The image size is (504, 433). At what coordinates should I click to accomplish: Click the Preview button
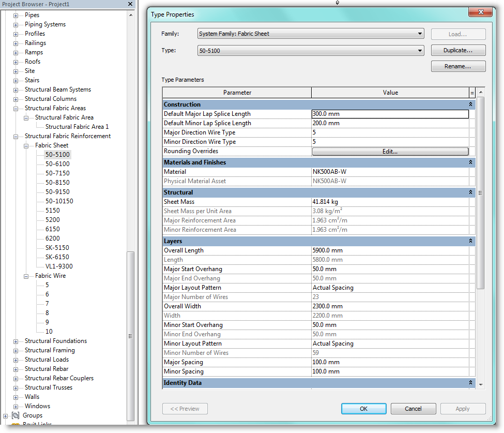[x=185, y=408]
